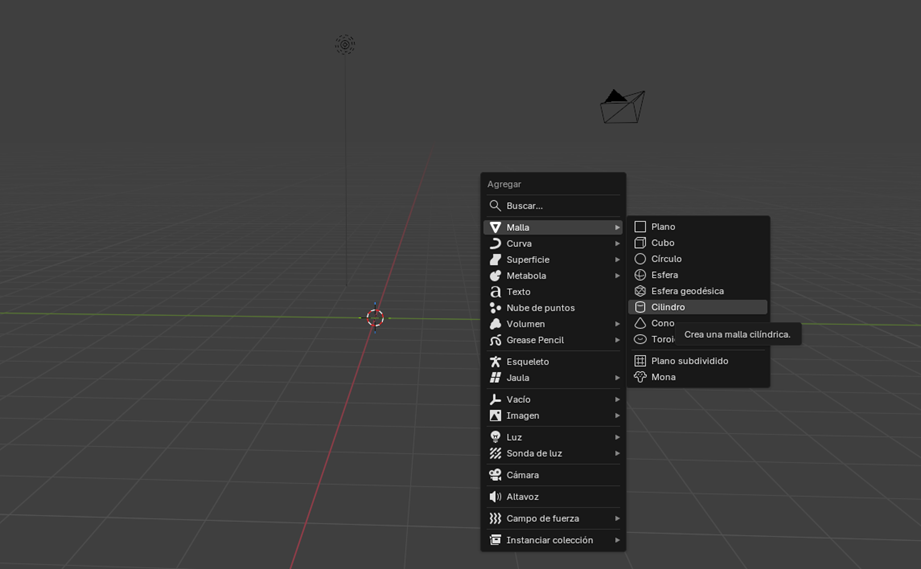Image resolution: width=921 pixels, height=569 pixels.
Task: Choose Mona from the mesh list
Action: pos(698,377)
